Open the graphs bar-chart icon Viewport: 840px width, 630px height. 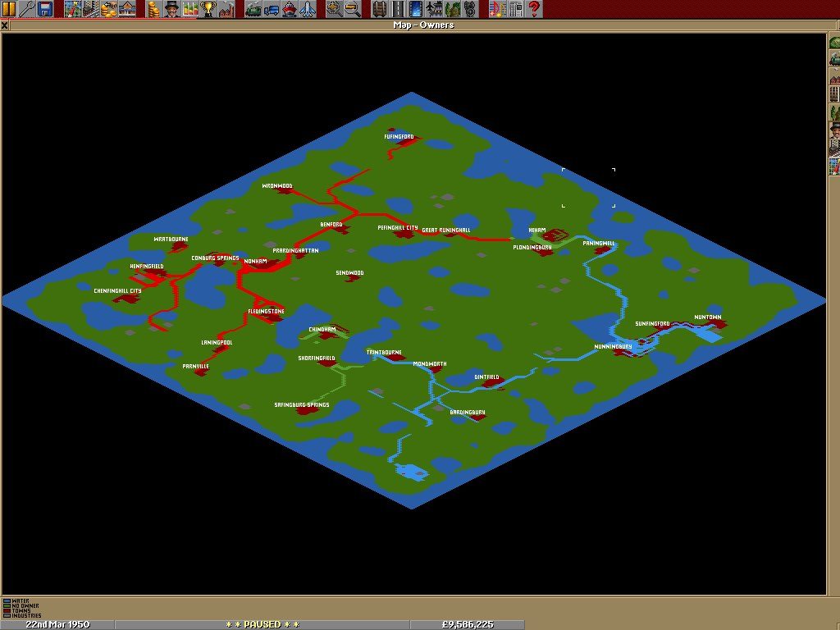(190, 8)
